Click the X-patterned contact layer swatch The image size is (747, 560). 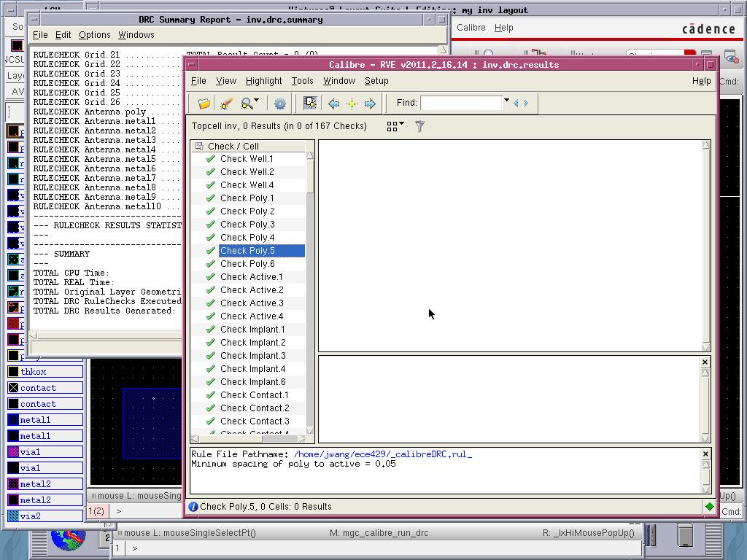click(x=13, y=388)
